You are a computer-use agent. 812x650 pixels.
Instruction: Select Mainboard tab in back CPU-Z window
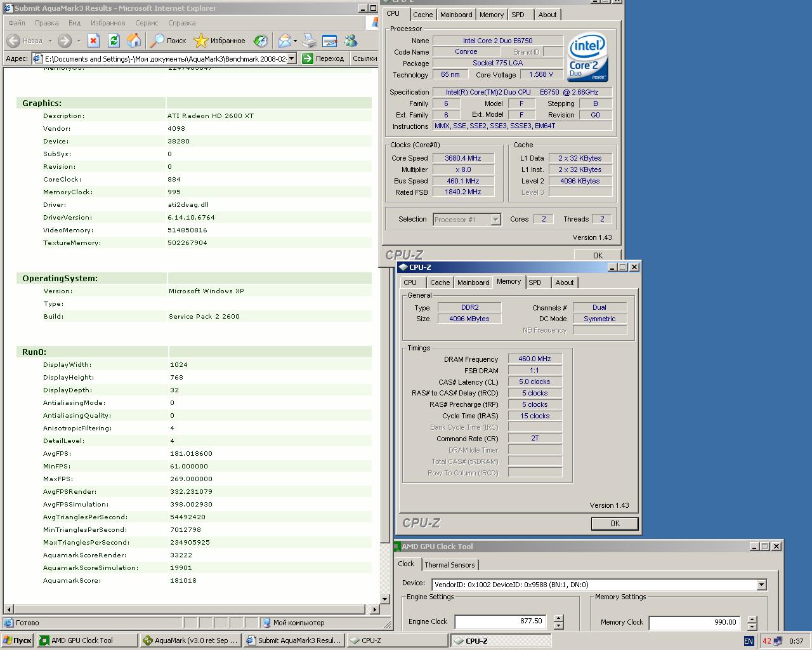click(x=456, y=15)
